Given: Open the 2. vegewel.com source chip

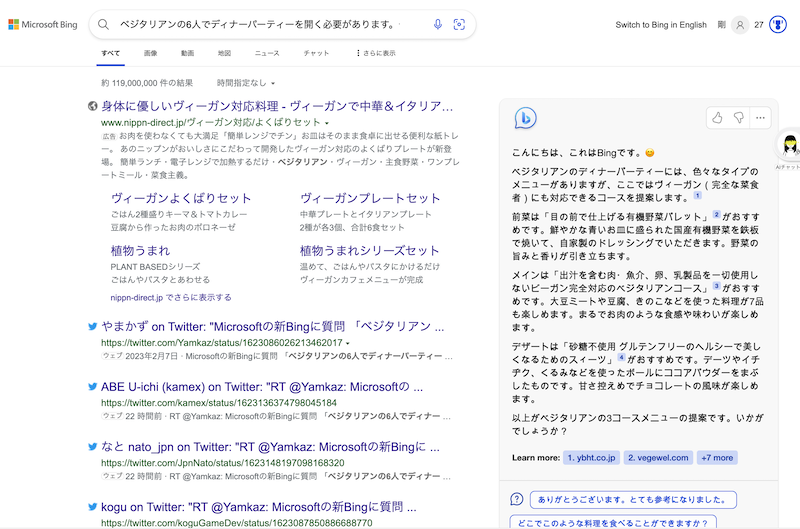Looking at the screenshot, I should 658,458.
